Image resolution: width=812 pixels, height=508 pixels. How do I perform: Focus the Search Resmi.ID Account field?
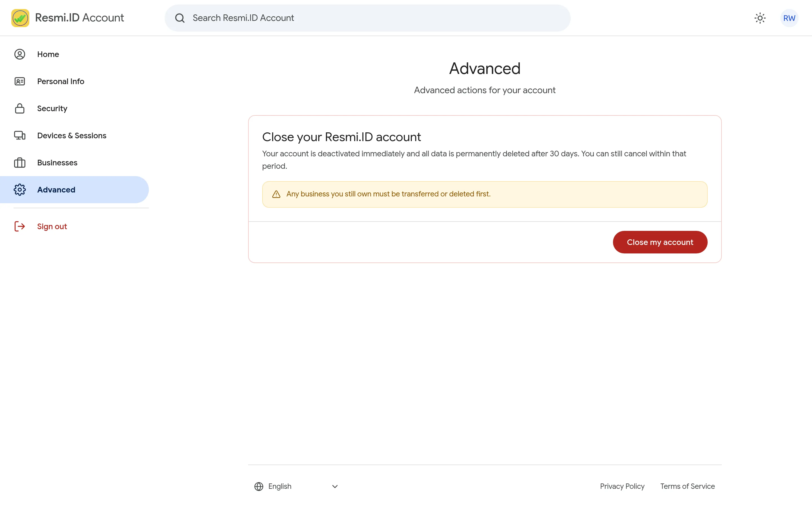tap(367, 18)
